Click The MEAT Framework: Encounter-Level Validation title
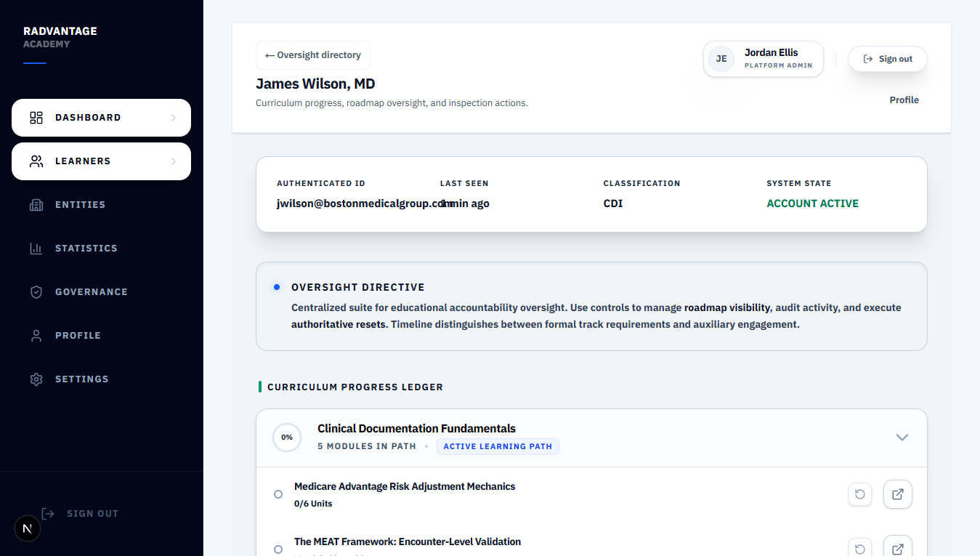Image resolution: width=980 pixels, height=556 pixels. coord(408,541)
